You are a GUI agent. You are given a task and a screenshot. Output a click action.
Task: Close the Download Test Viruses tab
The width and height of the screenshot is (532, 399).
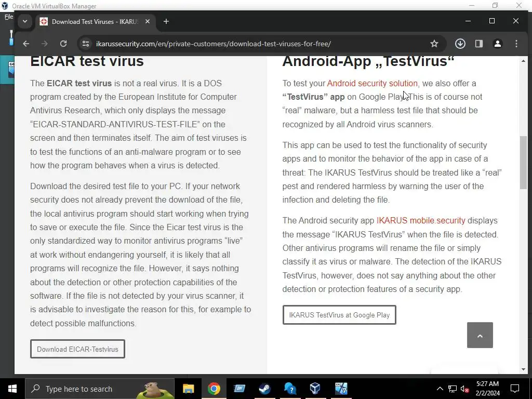point(147,21)
